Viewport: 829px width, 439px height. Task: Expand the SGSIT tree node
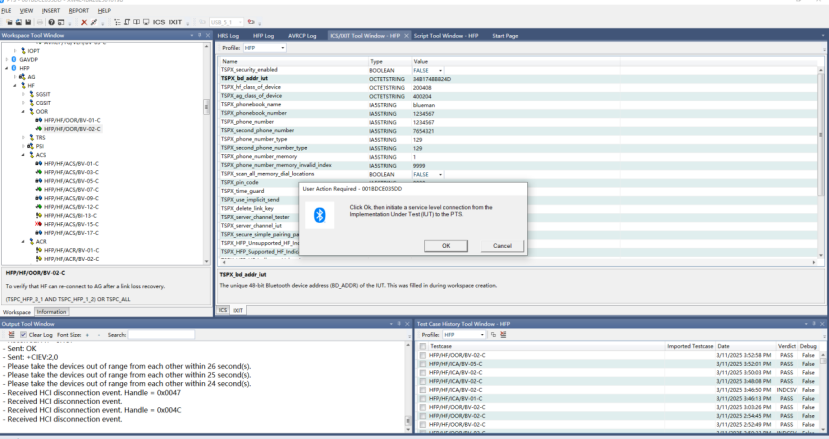pos(23,94)
